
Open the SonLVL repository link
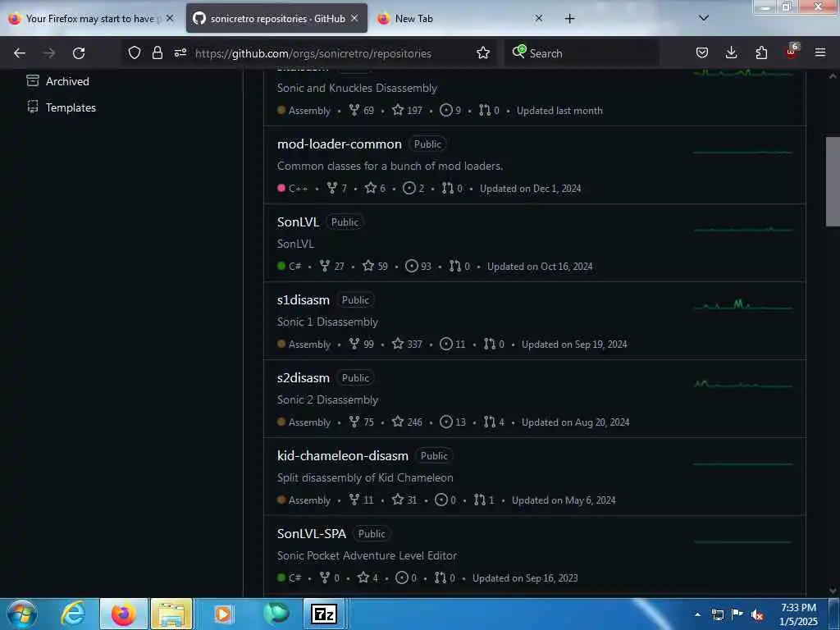click(x=298, y=221)
